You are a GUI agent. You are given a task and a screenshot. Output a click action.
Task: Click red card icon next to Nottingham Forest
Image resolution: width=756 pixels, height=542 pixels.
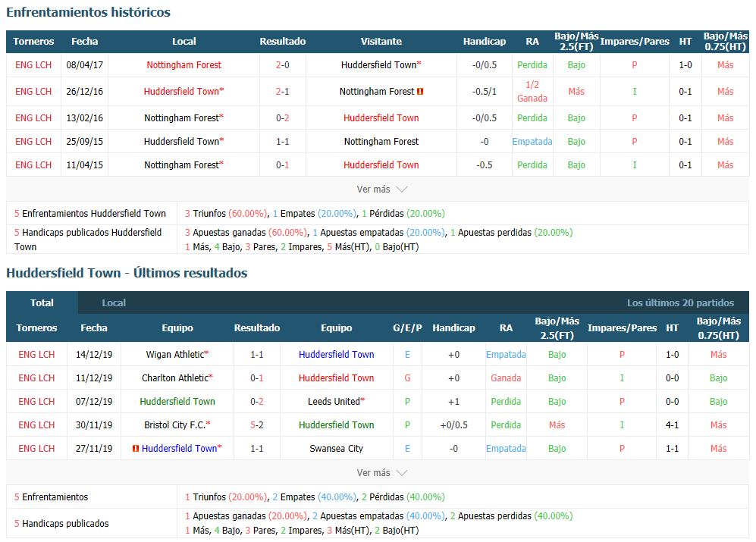[x=420, y=91]
